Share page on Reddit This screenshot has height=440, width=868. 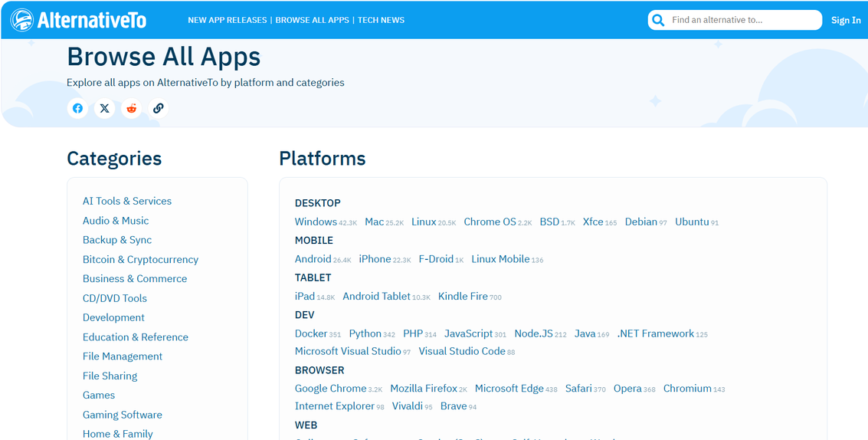point(131,109)
